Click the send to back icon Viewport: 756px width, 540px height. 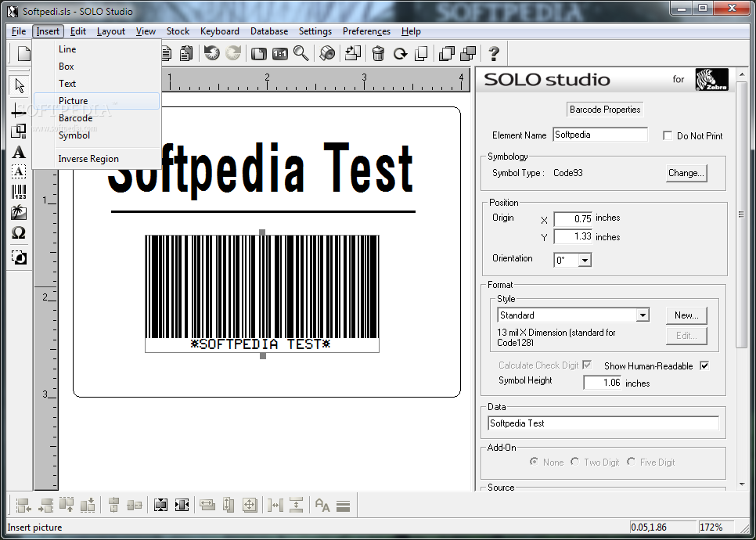[x=468, y=53]
